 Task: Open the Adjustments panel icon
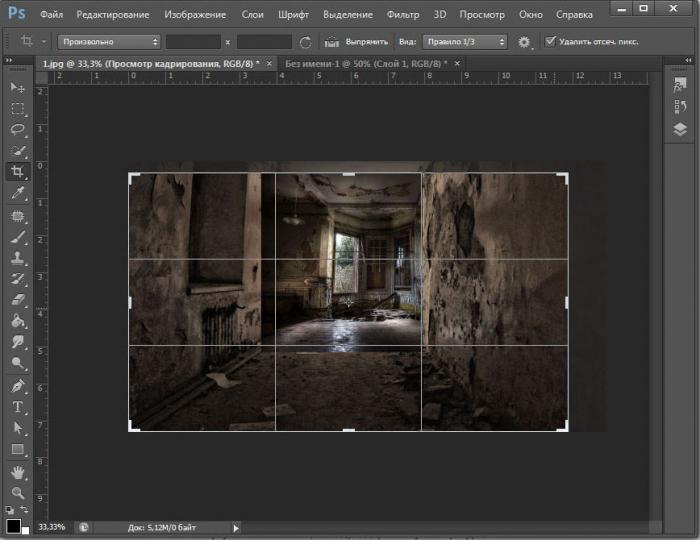tap(679, 107)
